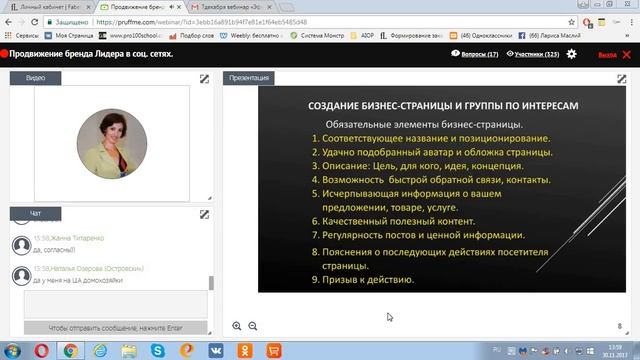The height and width of the screenshot is (360, 640).
Task: Open the Моя Страница bookmark
Action: click(x=69, y=36)
